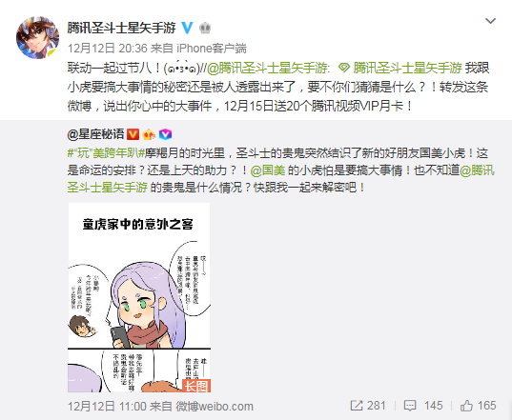512x420 pixels.
Task: Open the #"玩"美跨年趴# hashtag topic
Action: tap(106, 153)
